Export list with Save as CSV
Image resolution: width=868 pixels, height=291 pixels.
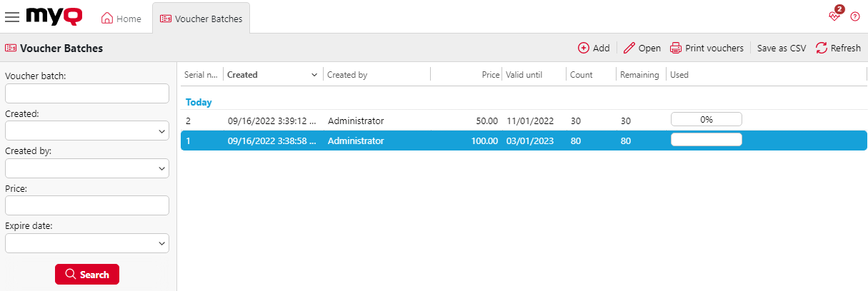point(781,48)
